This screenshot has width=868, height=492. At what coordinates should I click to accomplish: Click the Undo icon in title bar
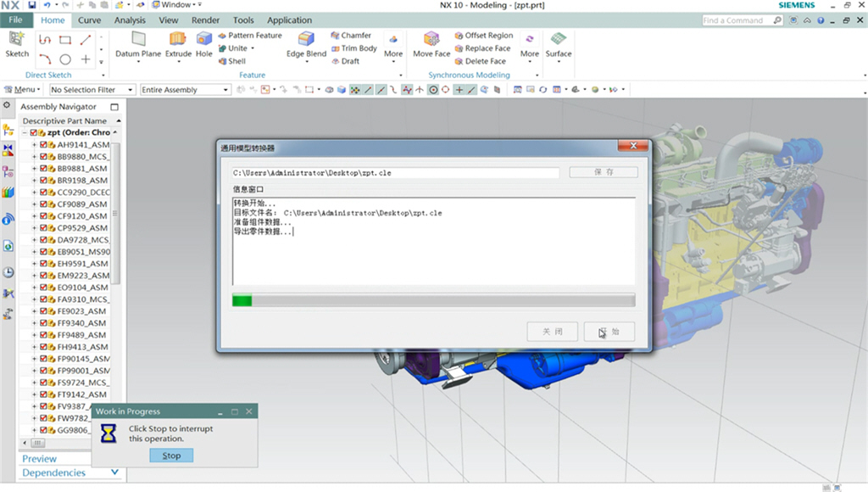(47, 5)
